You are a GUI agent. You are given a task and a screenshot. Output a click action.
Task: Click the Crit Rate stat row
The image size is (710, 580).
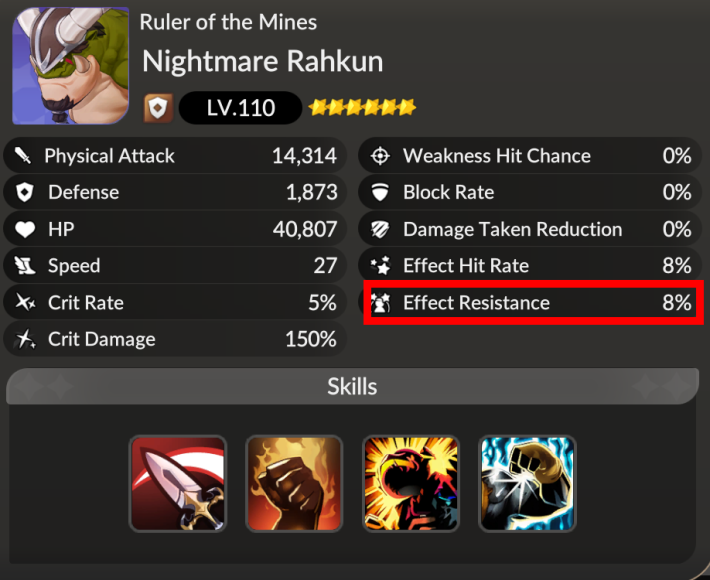click(175, 302)
